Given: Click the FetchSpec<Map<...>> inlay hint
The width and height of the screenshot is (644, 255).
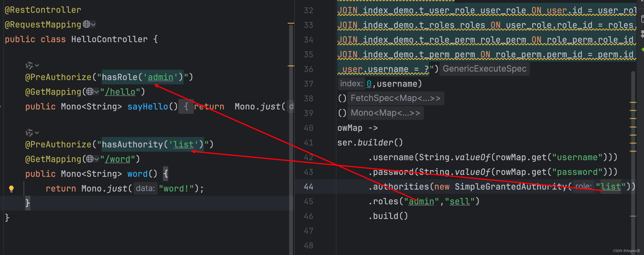Looking at the screenshot, I should tap(396, 98).
